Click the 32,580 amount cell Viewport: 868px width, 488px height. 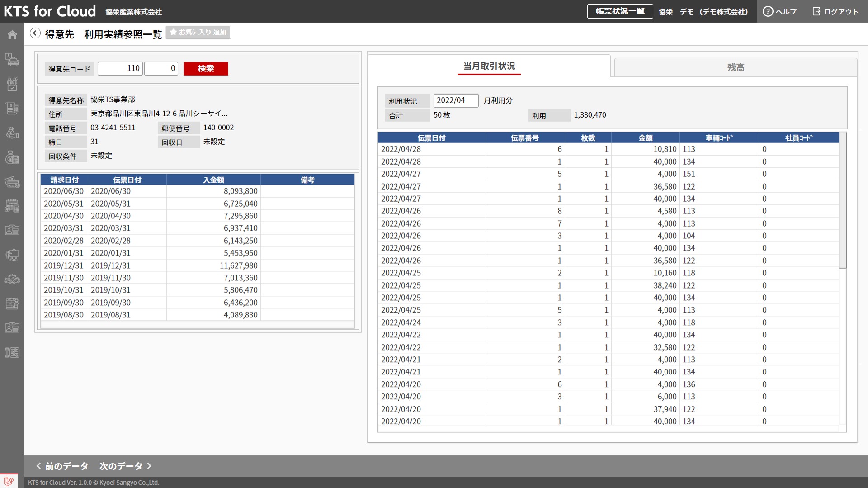(665, 348)
